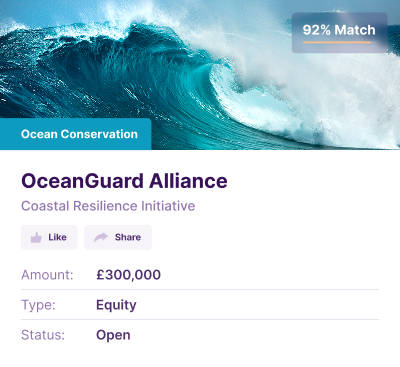Like the OceanGuard Alliance card
The height and width of the screenshot is (367, 400).
point(49,237)
